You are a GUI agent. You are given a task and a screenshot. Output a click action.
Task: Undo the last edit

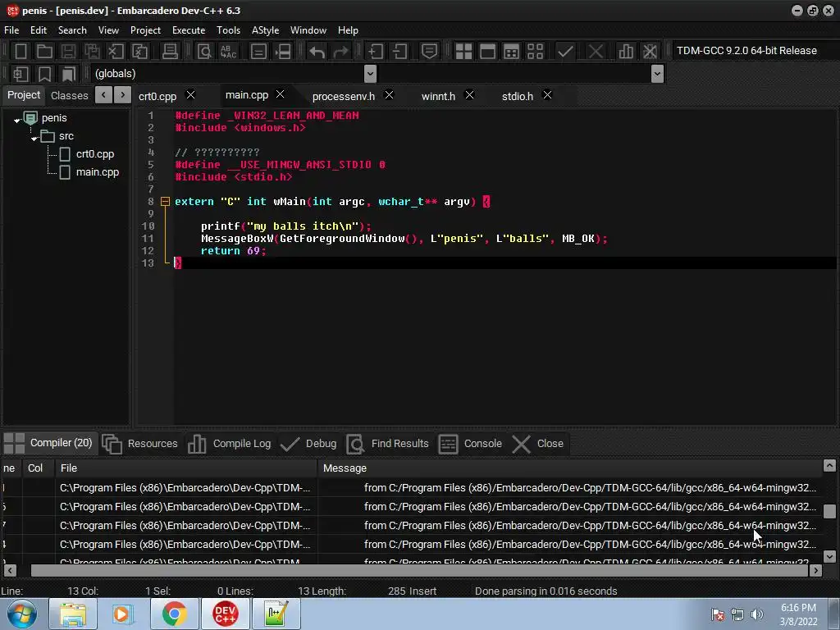(317, 52)
